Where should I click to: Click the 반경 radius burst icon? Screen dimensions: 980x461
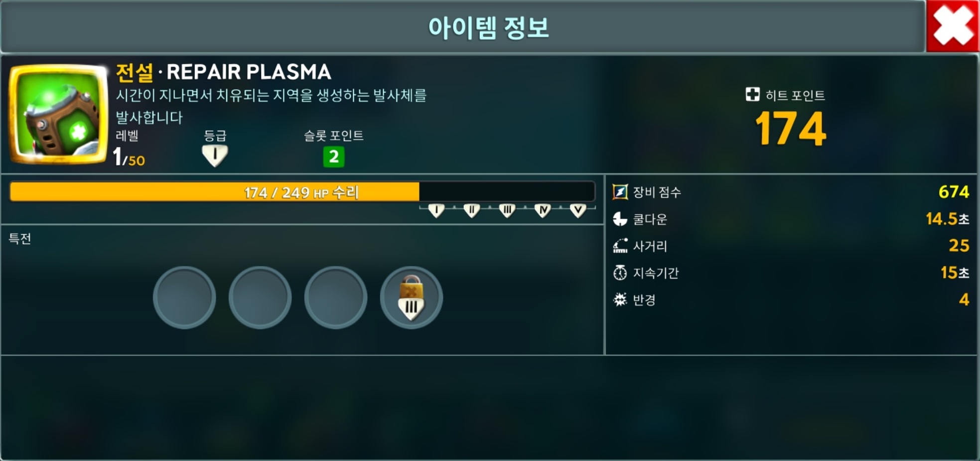pyautogui.click(x=620, y=300)
